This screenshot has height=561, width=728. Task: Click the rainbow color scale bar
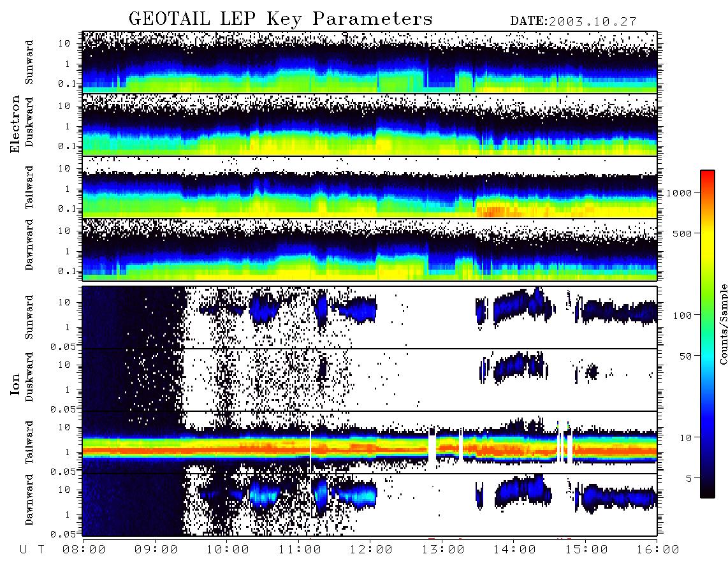point(707,334)
